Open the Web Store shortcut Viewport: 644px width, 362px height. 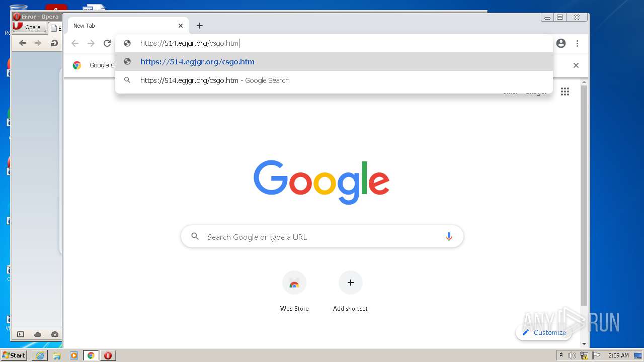(x=294, y=292)
